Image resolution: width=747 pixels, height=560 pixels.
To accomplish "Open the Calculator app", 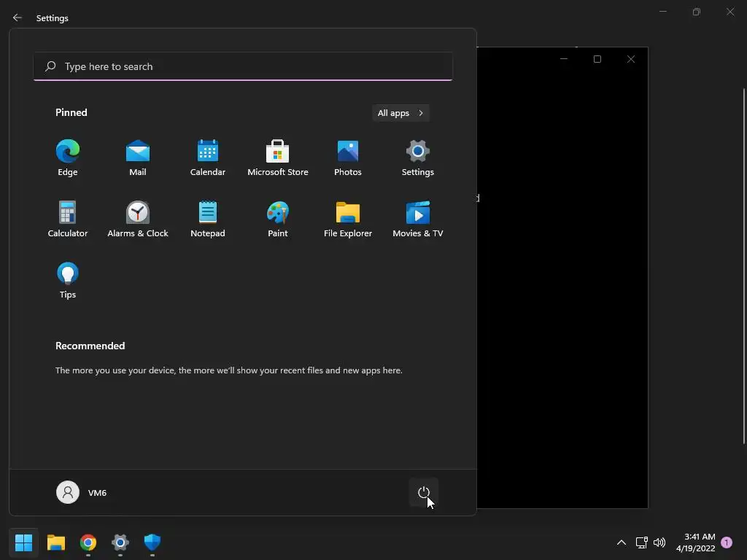I will (x=68, y=219).
